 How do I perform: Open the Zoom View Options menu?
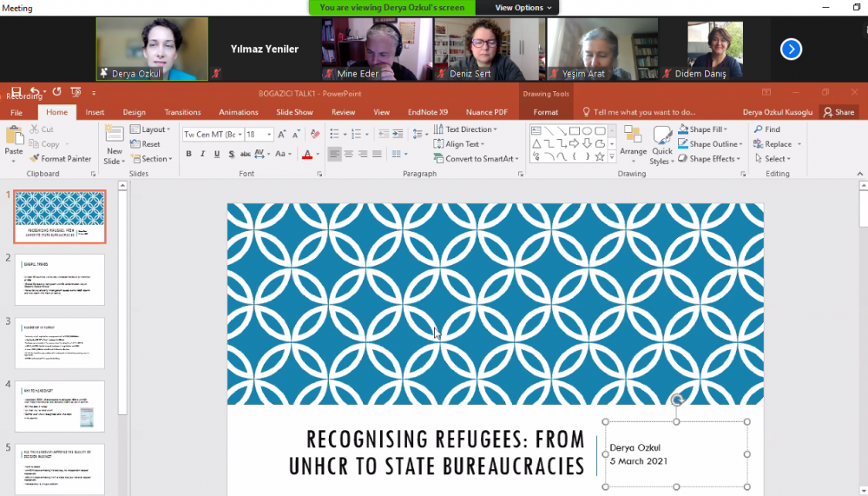[x=523, y=8]
